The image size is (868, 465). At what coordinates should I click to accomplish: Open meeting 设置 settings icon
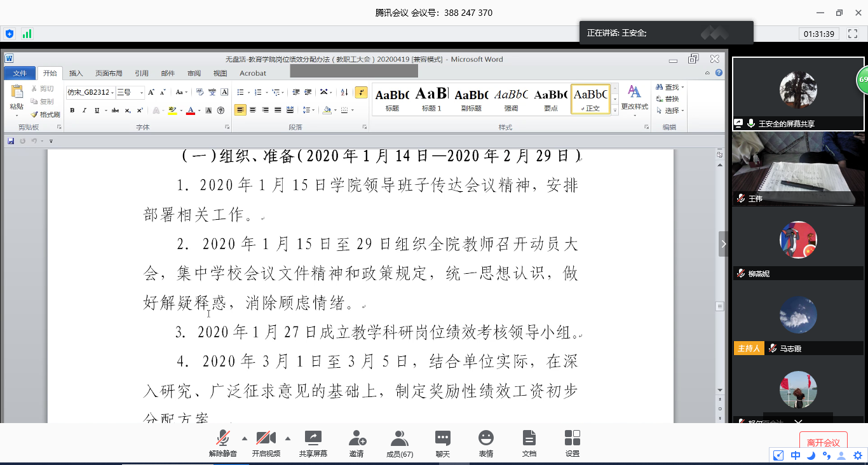coord(572,439)
